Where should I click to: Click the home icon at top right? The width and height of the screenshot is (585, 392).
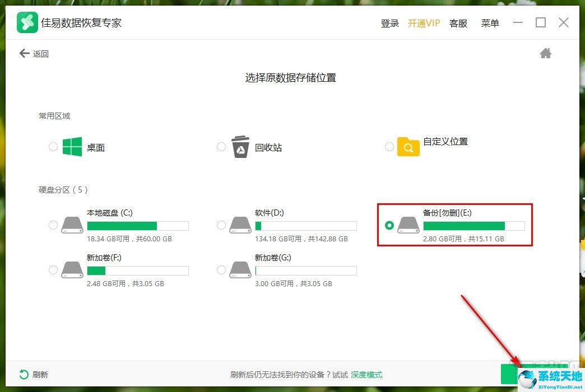click(x=545, y=53)
